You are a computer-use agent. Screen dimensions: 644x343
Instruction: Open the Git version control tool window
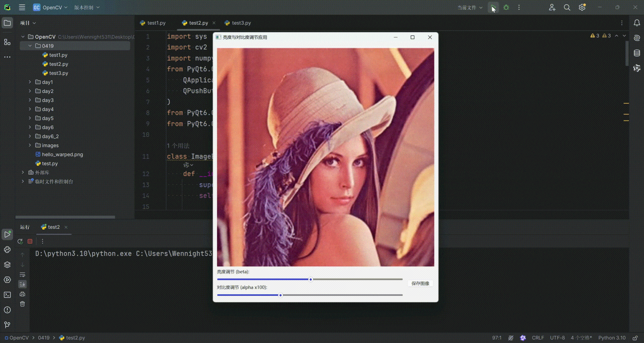click(x=7, y=325)
